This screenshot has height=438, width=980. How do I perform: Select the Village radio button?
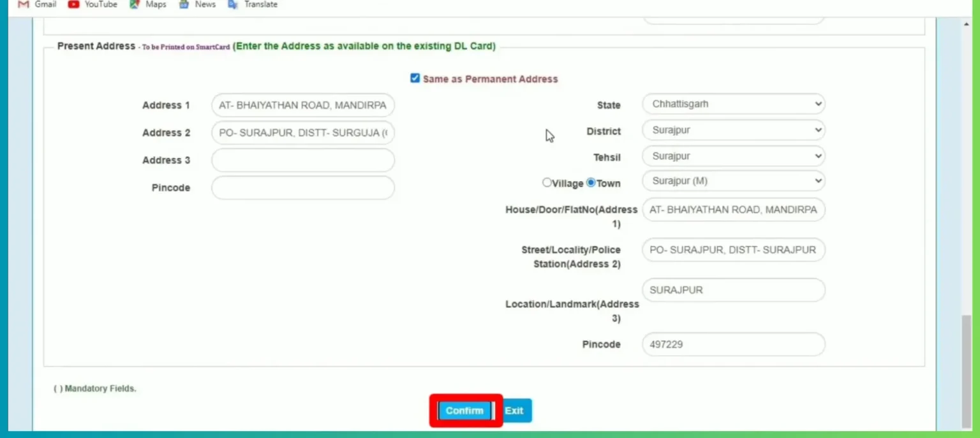click(x=547, y=183)
